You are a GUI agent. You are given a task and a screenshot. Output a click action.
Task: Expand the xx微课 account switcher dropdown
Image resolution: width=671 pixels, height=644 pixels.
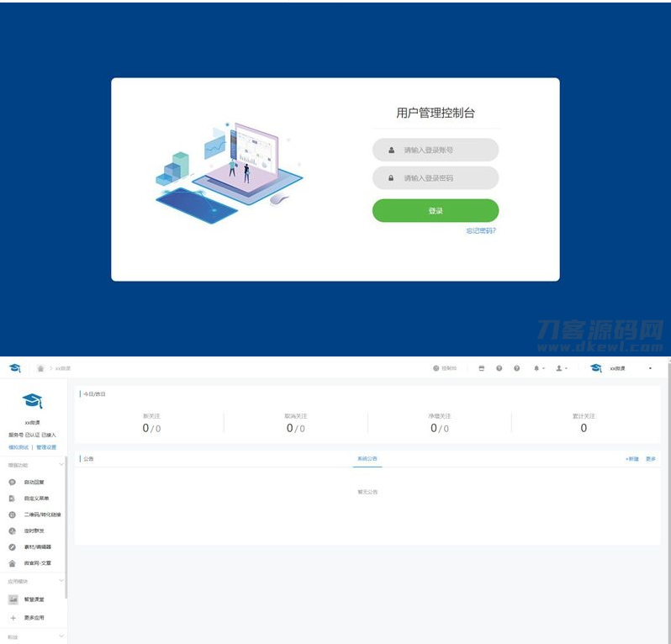(650, 368)
